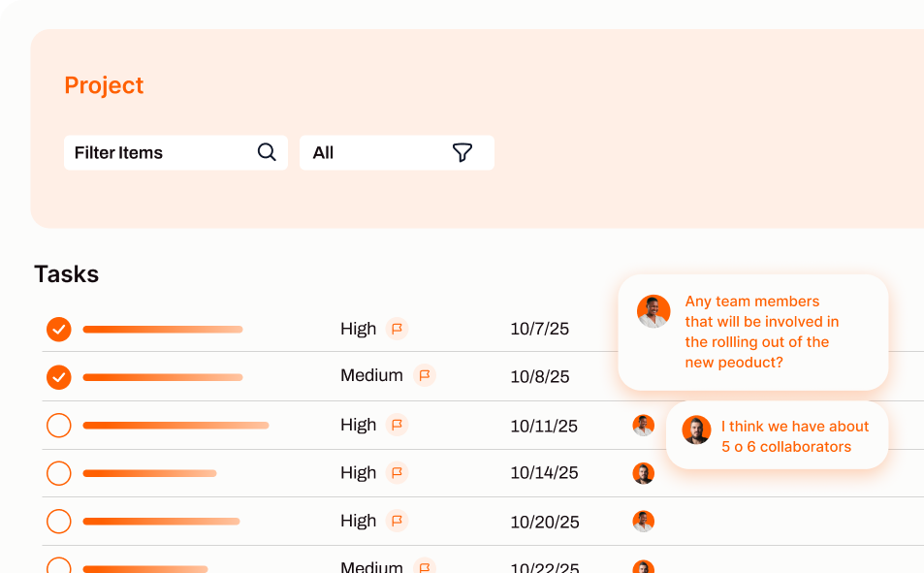The width and height of the screenshot is (924, 573).
Task: Click the flag icon on the 10/20/25 task
Action: coord(397,521)
